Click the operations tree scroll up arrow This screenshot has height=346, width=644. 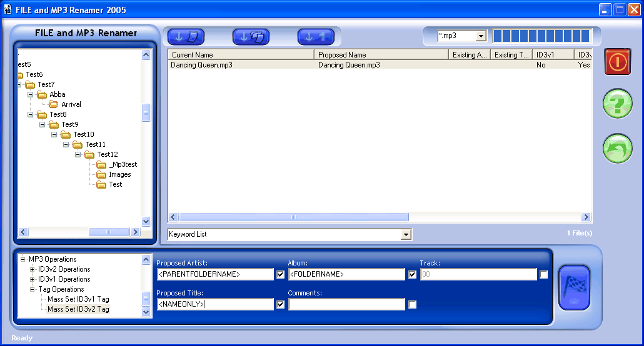click(x=146, y=259)
